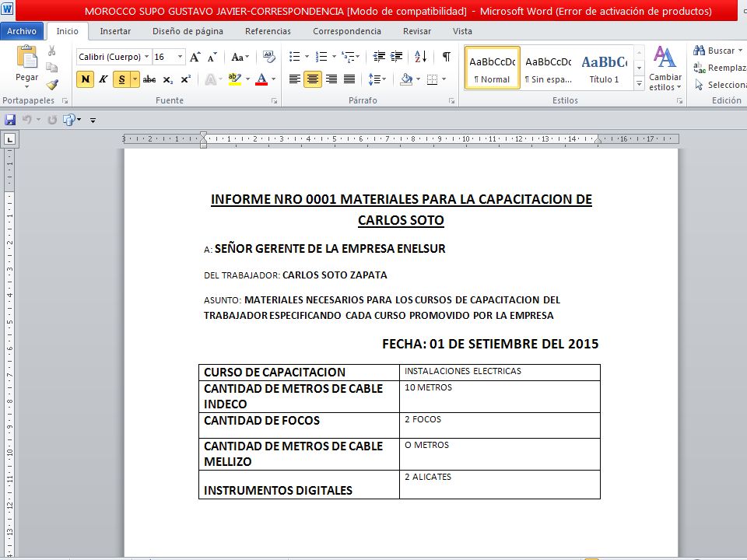
Task: Open the Cambiar mayúsculas Aa dropdown
Action: [240, 57]
